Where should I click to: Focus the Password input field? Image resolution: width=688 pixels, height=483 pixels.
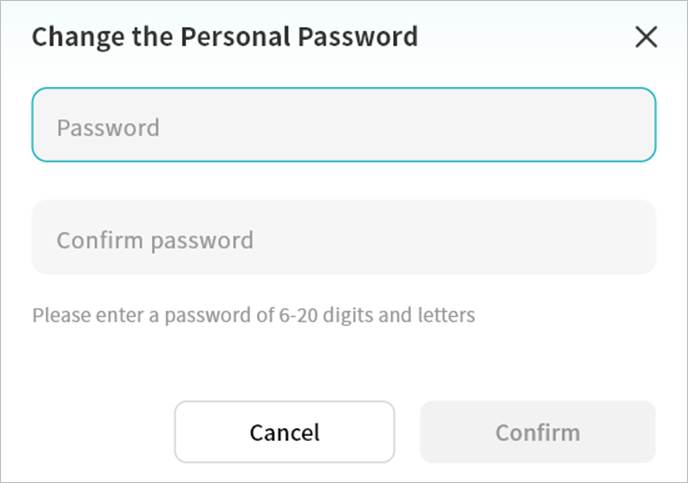(343, 125)
